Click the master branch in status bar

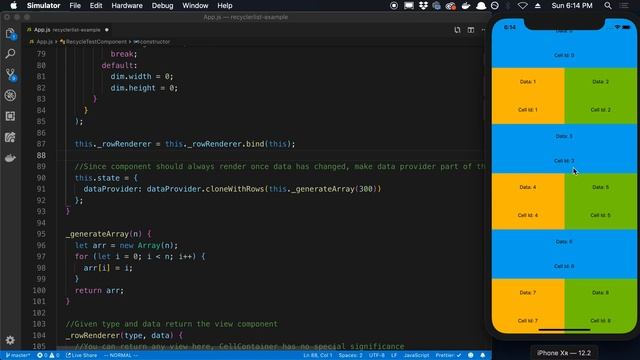[x=18, y=356]
